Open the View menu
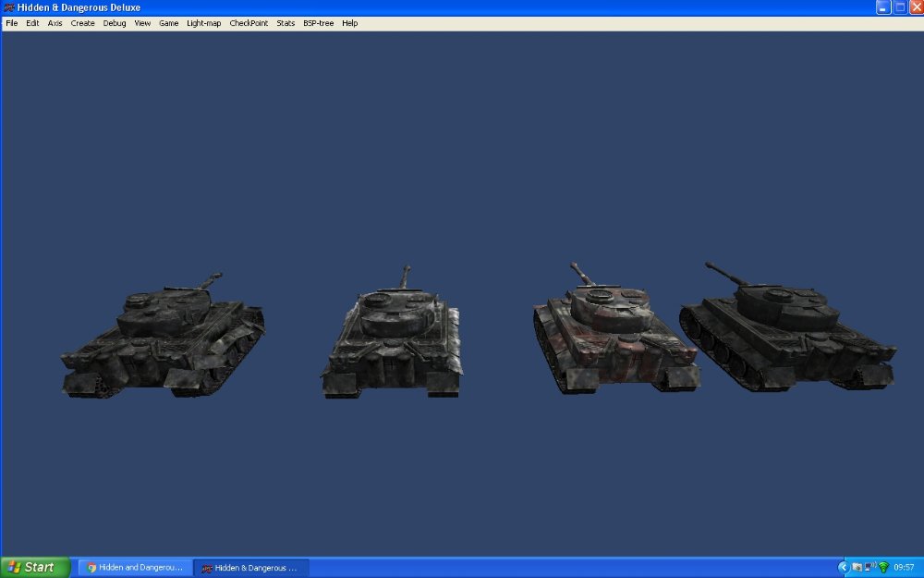This screenshot has width=924, height=578. (140, 23)
